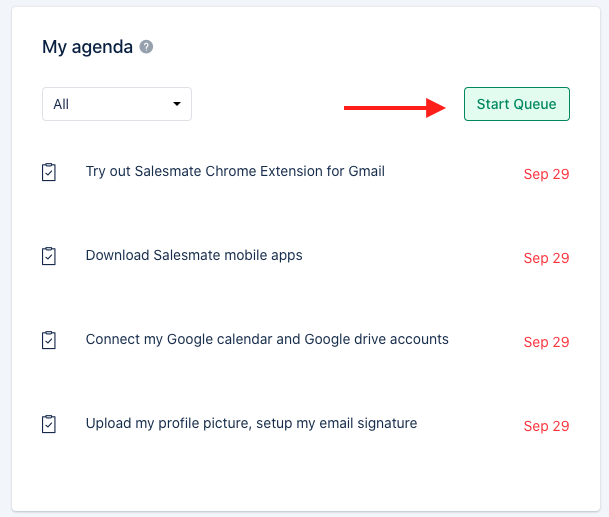
Task: Click the help icon beside My agenda
Action: (x=146, y=47)
